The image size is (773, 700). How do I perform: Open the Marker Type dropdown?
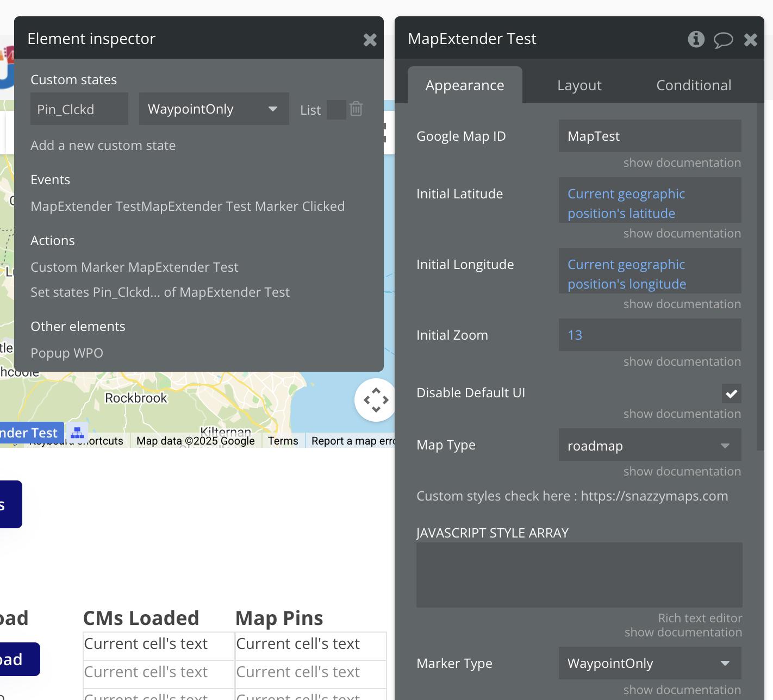(x=650, y=663)
